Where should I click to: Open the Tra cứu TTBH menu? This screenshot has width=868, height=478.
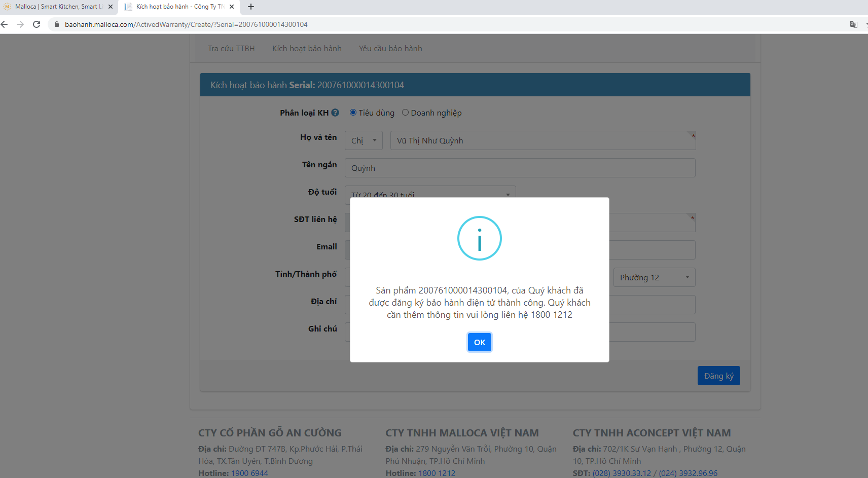(231, 49)
